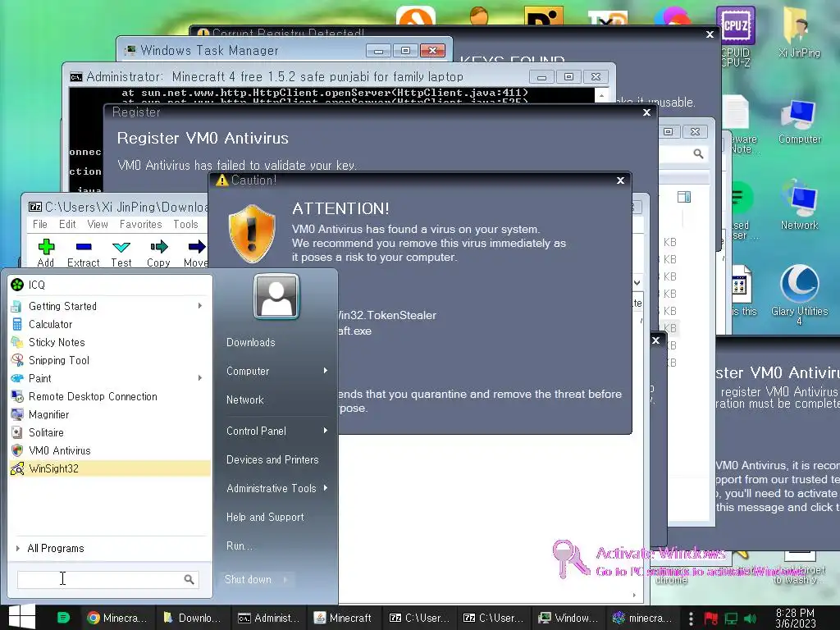Launch Getting Started from Start menu
Screen dimensions: 840x630
coord(110,306)
